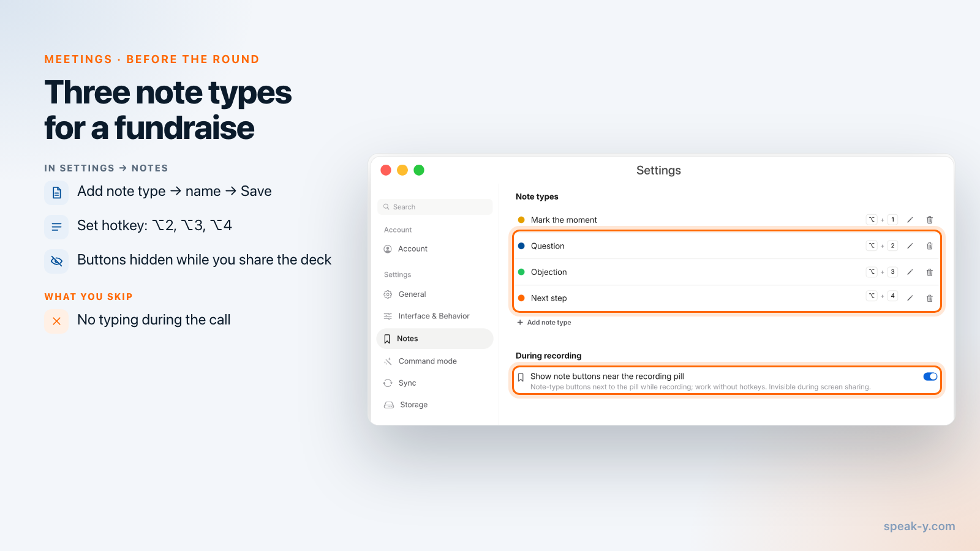Click the speak-y.com link
The height and width of the screenshot is (551, 980).
pyautogui.click(x=919, y=527)
